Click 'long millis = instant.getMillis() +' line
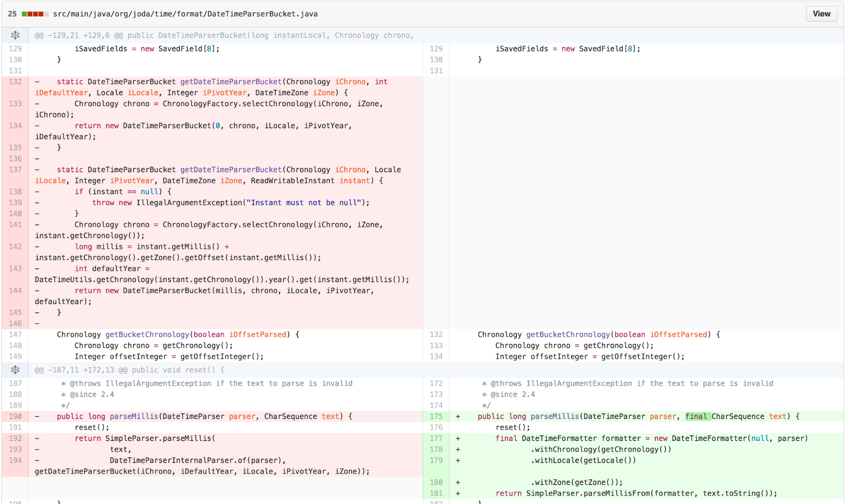This screenshot has height=504, width=846. pos(152,247)
